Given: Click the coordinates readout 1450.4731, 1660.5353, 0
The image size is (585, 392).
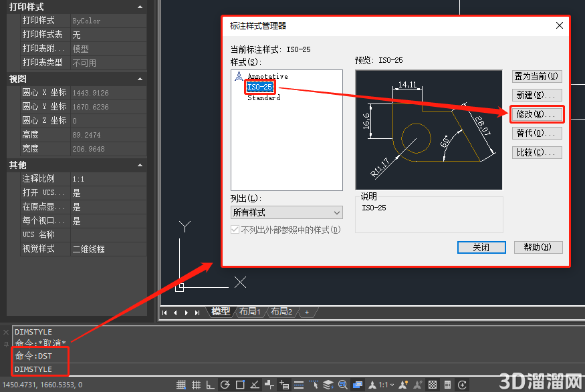Looking at the screenshot, I should click(x=42, y=385).
